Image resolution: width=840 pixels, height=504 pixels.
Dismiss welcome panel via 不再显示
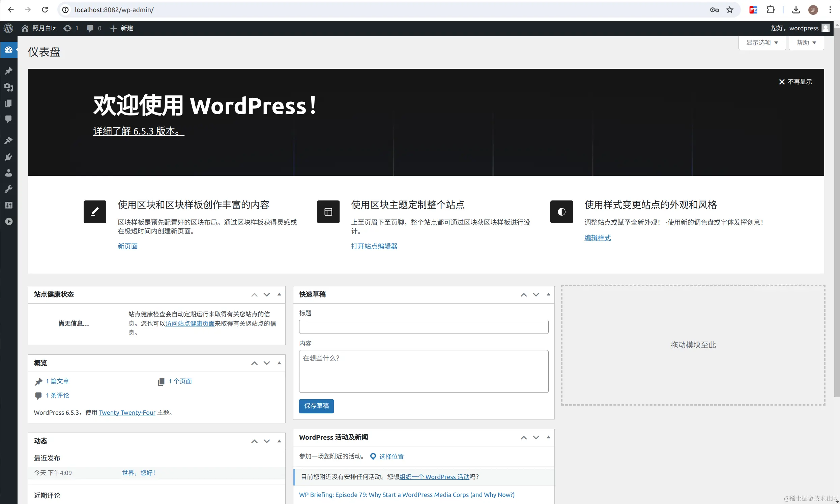pyautogui.click(x=795, y=82)
